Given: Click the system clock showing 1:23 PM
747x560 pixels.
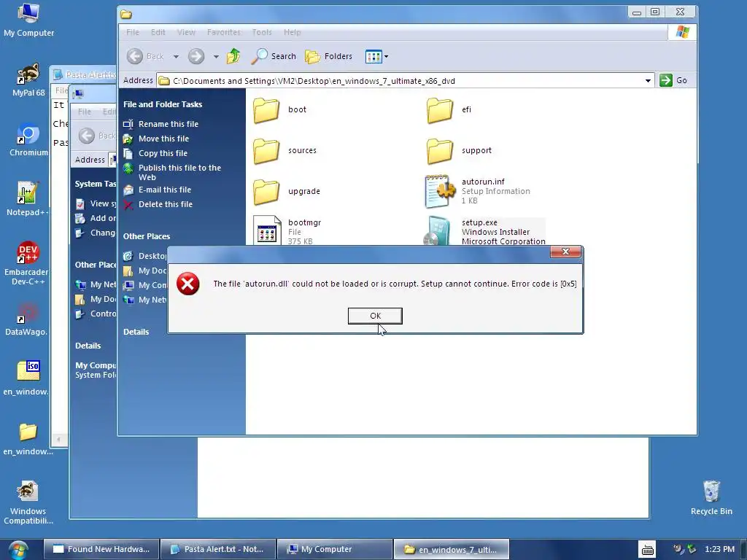Looking at the screenshot, I should [x=719, y=549].
